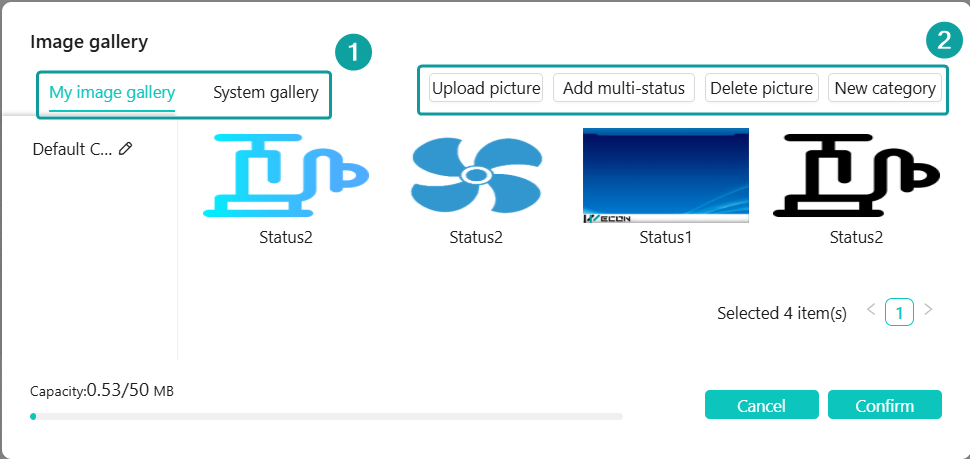Cancel the image gallery dialog
970x459 pixels.
pos(762,405)
